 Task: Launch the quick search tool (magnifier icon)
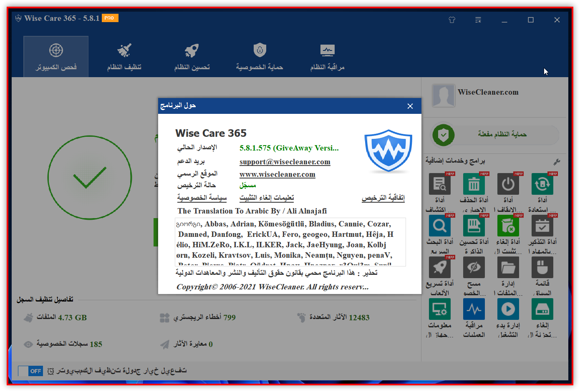click(440, 226)
